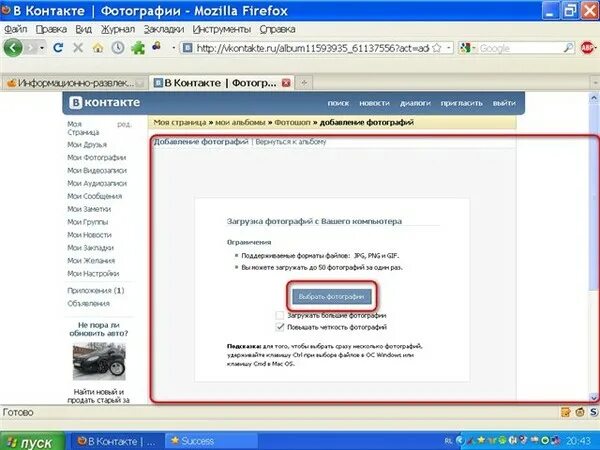This screenshot has width=600, height=450.
Task: Bookmark this page with the star icon
Action: (x=437, y=48)
